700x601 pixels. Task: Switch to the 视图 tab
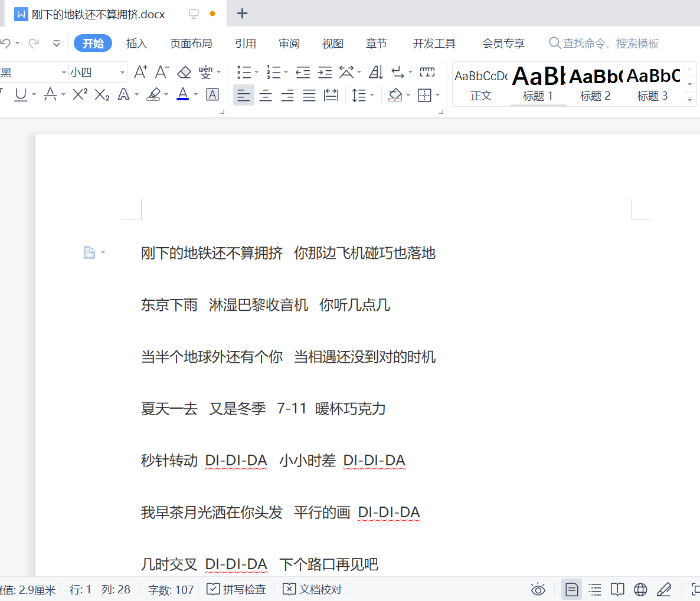[x=333, y=43]
